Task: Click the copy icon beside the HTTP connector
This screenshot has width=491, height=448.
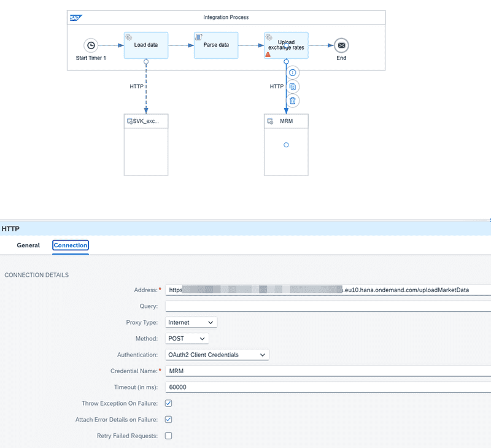Action: [293, 87]
